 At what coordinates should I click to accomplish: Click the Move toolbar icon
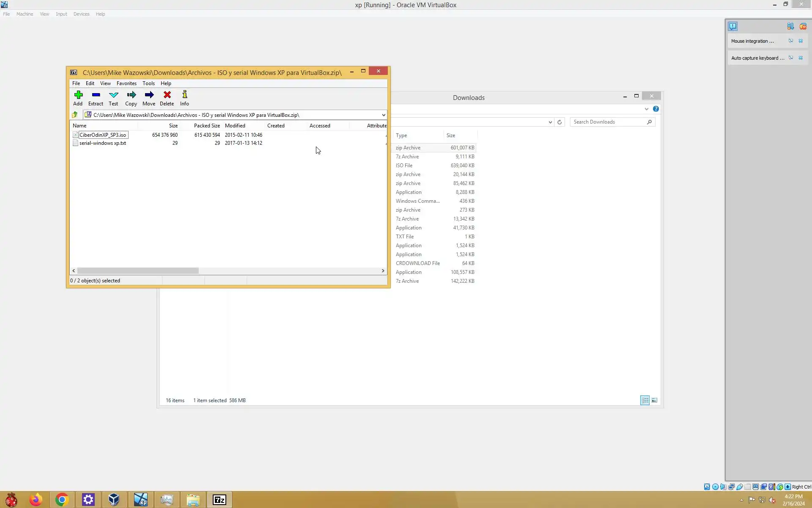(149, 95)
